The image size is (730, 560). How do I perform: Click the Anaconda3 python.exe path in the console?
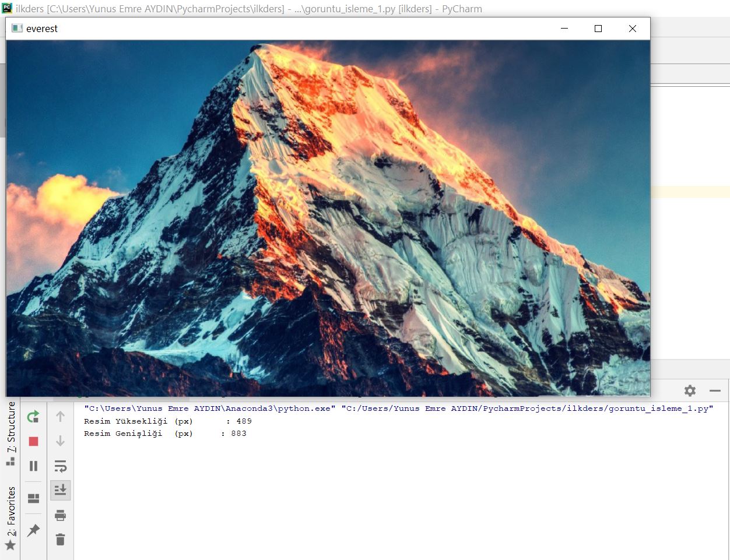[210, 408]
